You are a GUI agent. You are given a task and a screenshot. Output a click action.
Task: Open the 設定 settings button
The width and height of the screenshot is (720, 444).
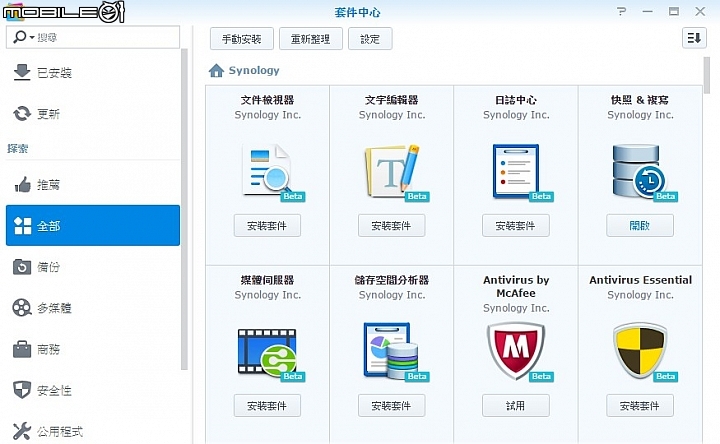pos(370,39)
